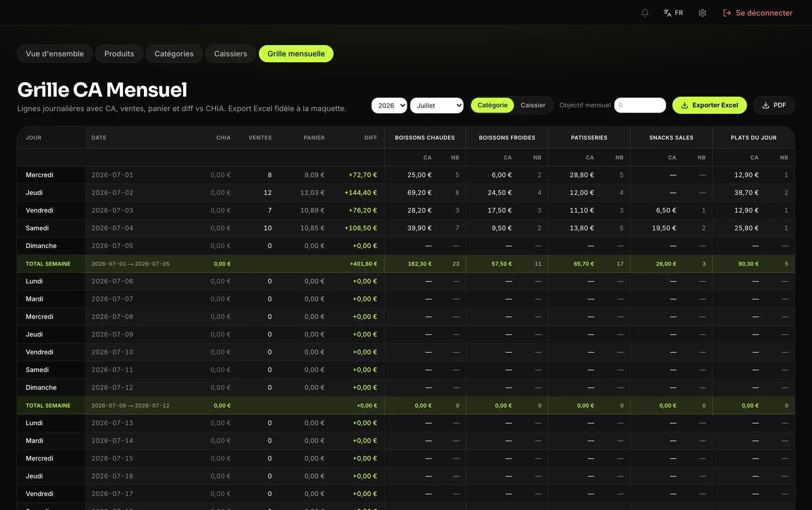
Task: Click PLATS DU JOUR group header
Action: 753,138
